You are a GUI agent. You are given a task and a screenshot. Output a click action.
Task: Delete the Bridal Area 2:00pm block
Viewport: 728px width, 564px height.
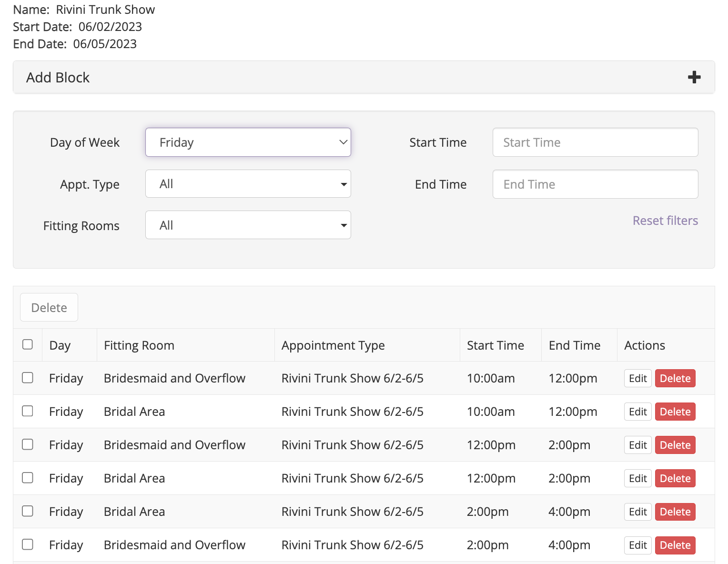coord(675,512)
